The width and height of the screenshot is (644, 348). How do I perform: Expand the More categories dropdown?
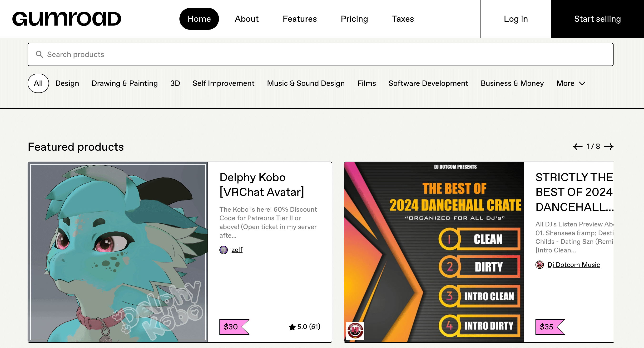(x=570, y=83)
